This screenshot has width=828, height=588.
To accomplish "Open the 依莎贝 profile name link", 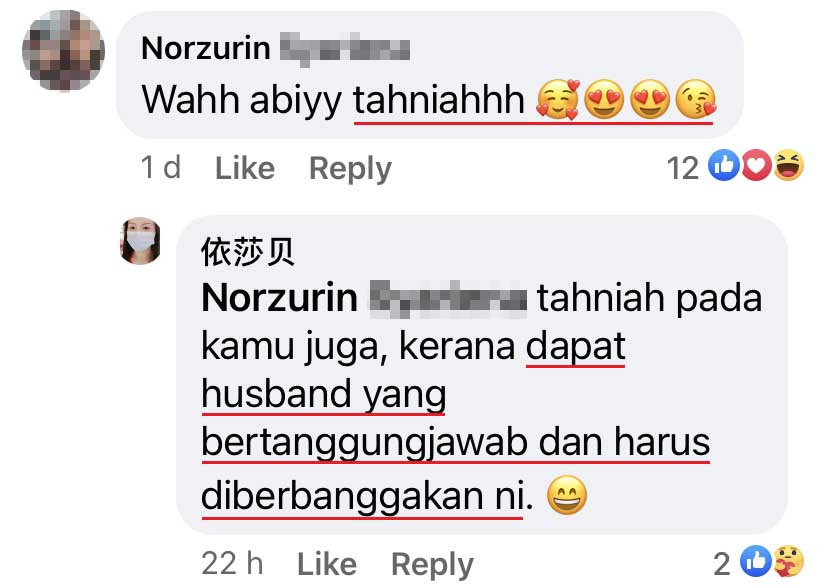I will click(x=248, y=252).
